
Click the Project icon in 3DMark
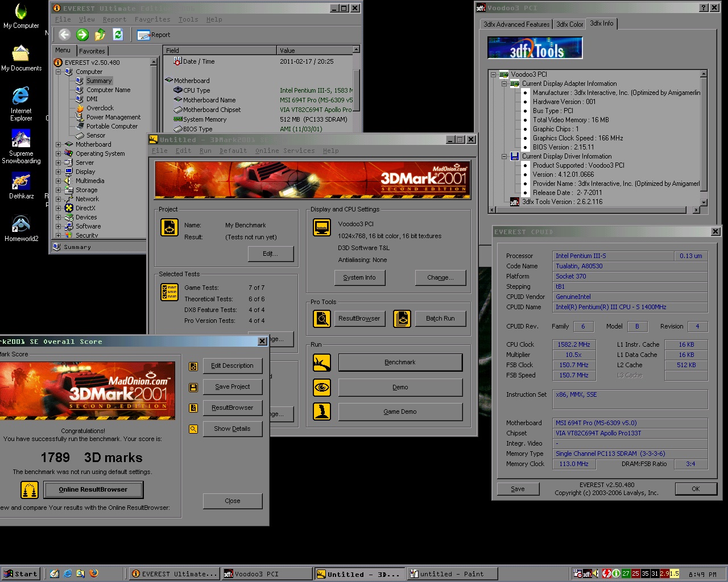point(169,227)
